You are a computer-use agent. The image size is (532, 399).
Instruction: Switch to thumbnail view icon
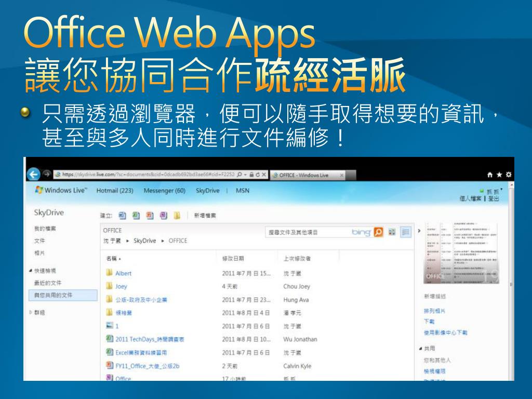pyautogui.click(x=392, y=232)
